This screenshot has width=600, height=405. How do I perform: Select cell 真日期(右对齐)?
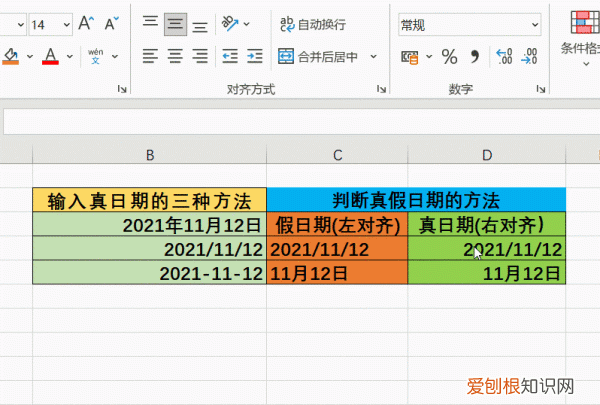(487, 224)
